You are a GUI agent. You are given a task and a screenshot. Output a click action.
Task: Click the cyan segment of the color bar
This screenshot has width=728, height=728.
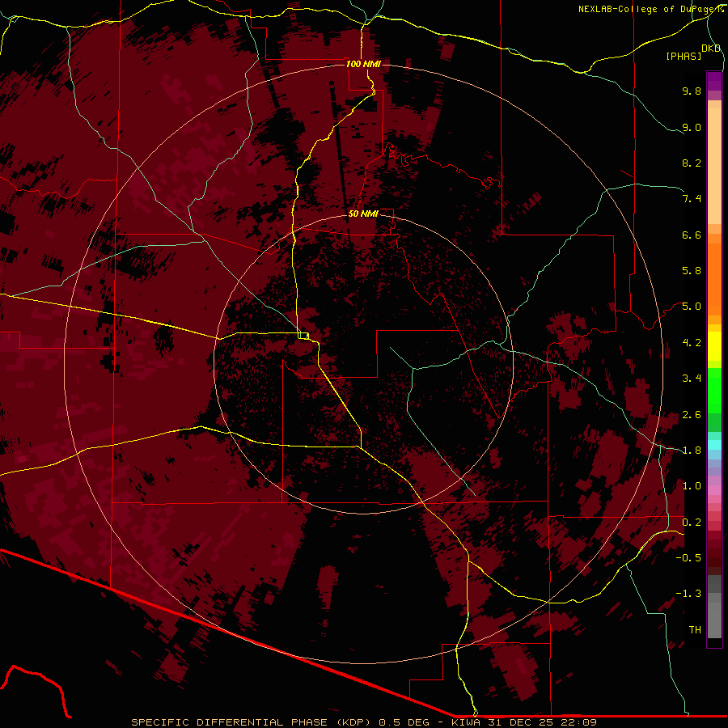(x=714, y=445)
